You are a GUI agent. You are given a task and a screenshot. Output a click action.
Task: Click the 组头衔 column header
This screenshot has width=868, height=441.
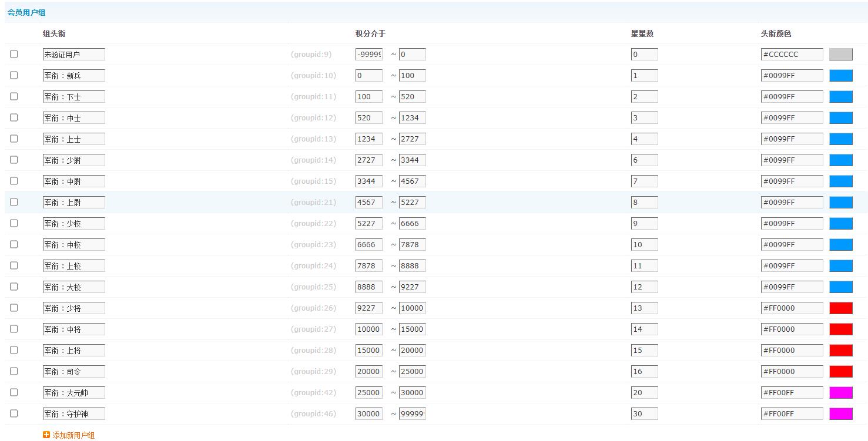[54, 33]
